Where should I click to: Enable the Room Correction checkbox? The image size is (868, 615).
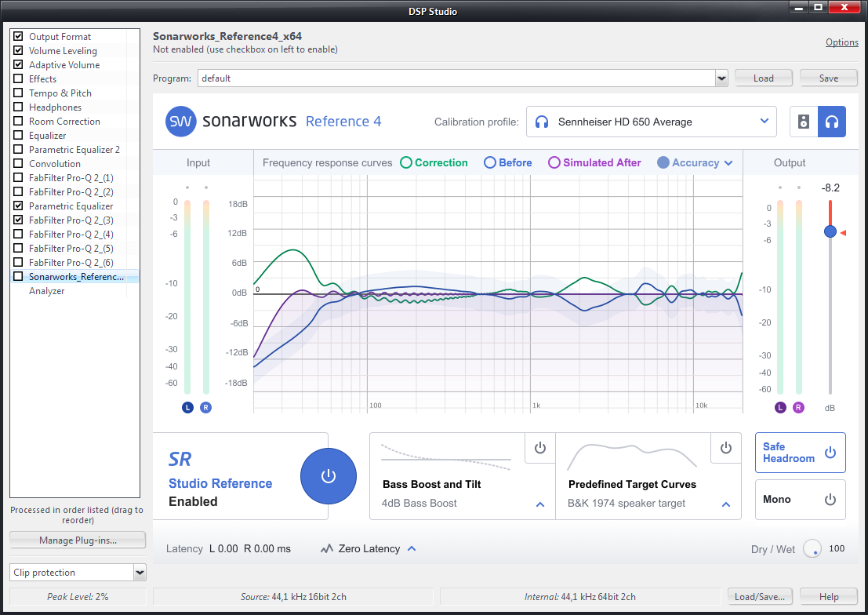(18, 121)
